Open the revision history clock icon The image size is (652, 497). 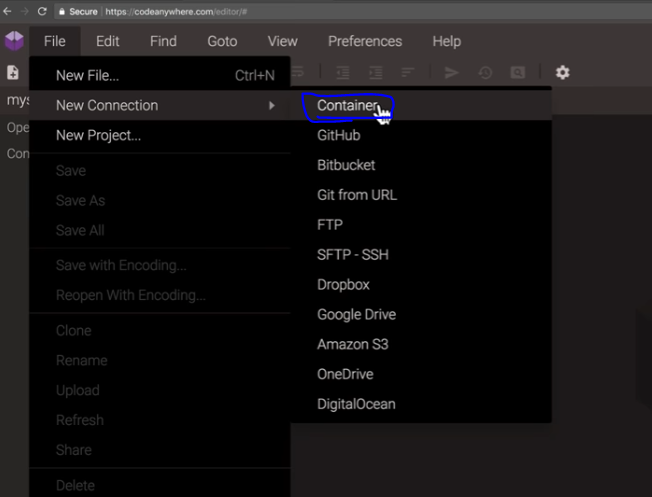pos(485,73)
